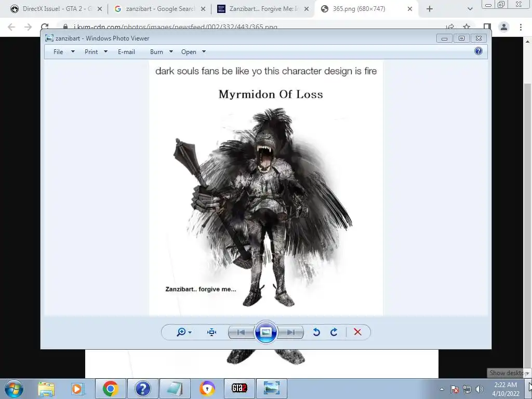Image resolution: width=532 pixels, height=399 pixels.
Task: Close the Zanzibart Forgive Me tab
Action: tap(307, 9)
